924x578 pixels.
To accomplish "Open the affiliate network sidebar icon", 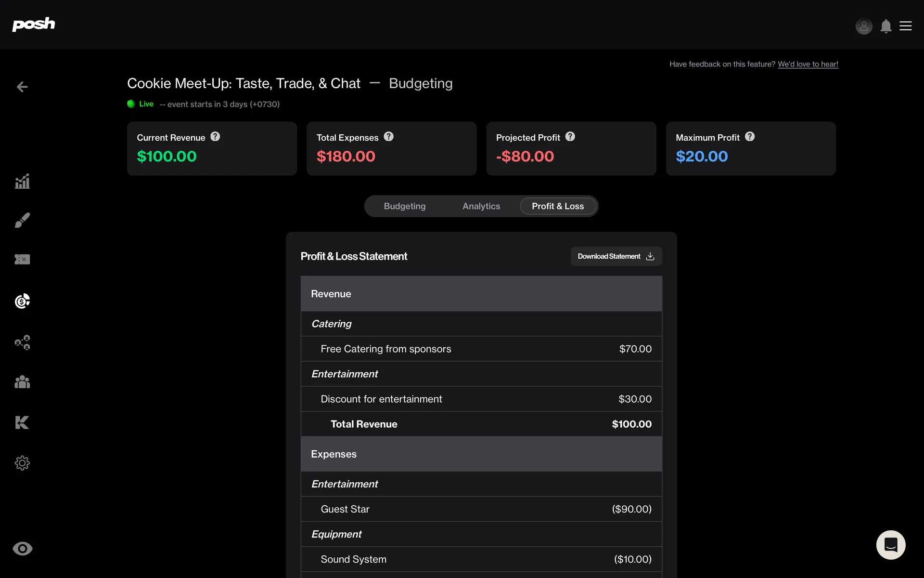I will coord(22,342).
